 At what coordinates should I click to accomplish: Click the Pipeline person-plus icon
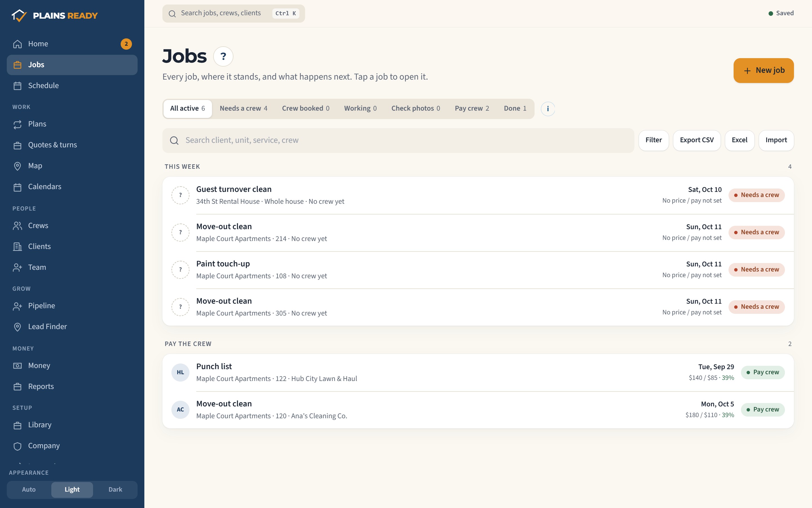point(17,306)
